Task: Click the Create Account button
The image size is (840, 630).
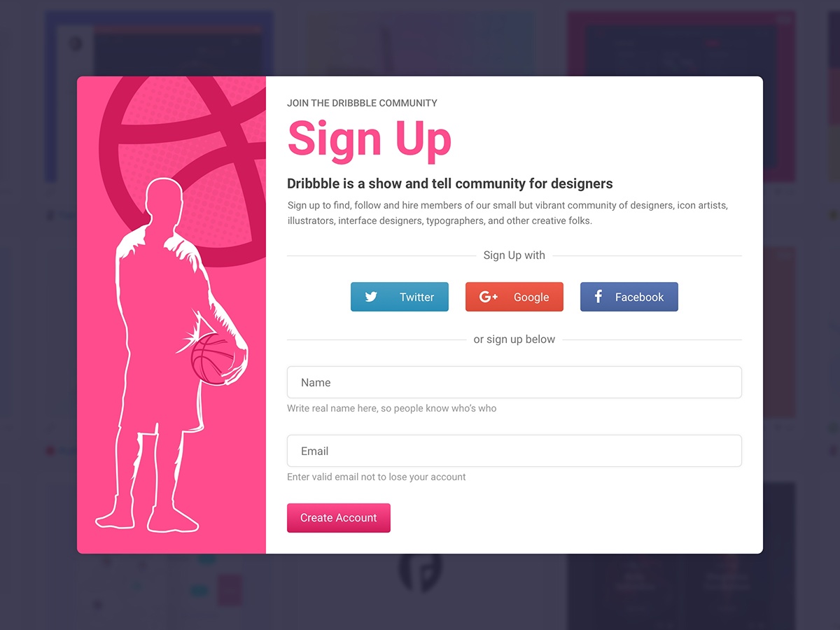Action: pos(339,518)
